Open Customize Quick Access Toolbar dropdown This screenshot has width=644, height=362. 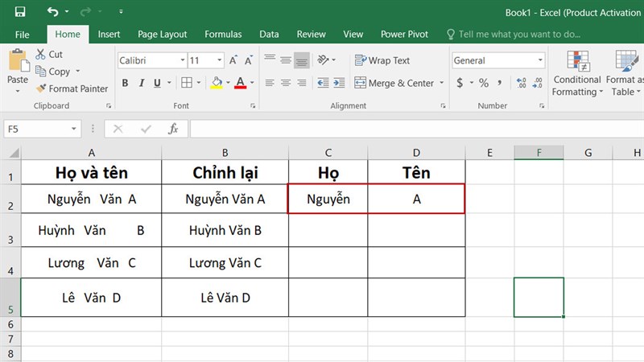click(121, 11)
